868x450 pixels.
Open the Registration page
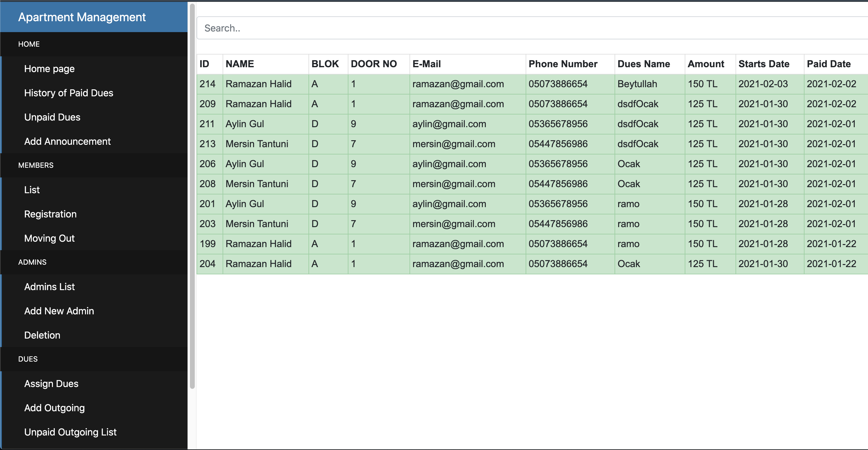(50, 214)
